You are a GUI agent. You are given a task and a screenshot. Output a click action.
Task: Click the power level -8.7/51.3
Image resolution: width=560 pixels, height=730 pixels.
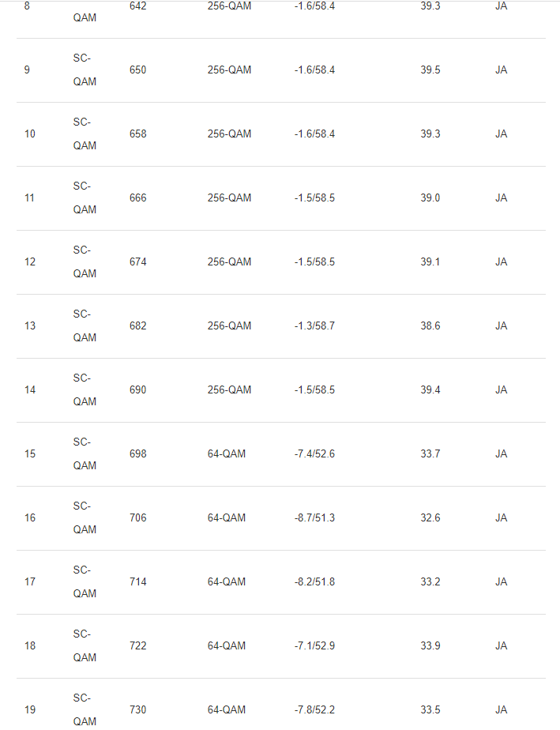pyautogui.click(x=314, y=518)
